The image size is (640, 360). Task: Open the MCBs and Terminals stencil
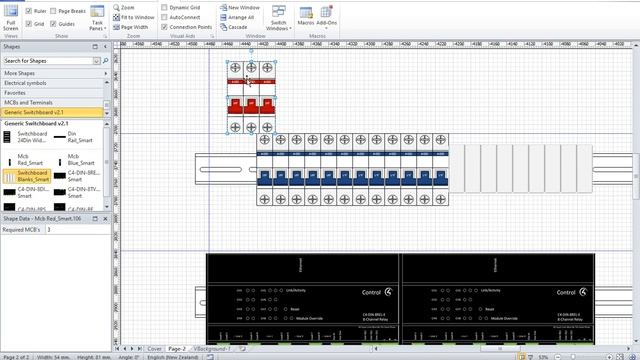click(x=52, y=102)
